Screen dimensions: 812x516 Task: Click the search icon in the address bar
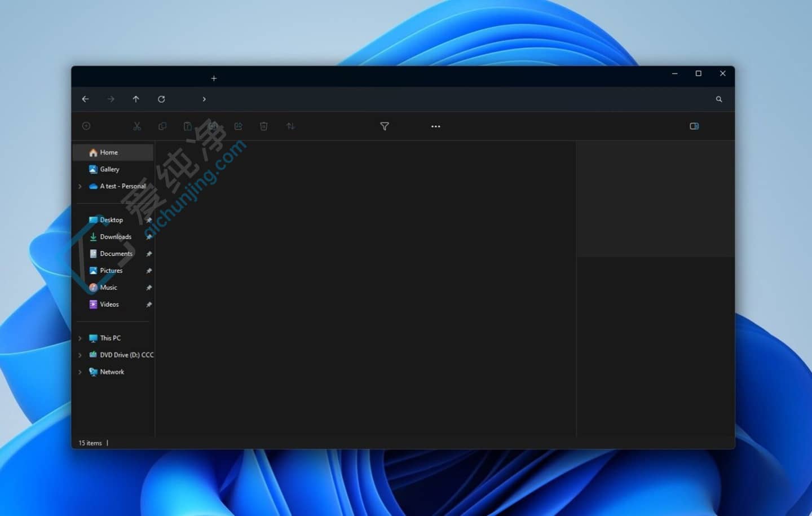pos(718,99)
